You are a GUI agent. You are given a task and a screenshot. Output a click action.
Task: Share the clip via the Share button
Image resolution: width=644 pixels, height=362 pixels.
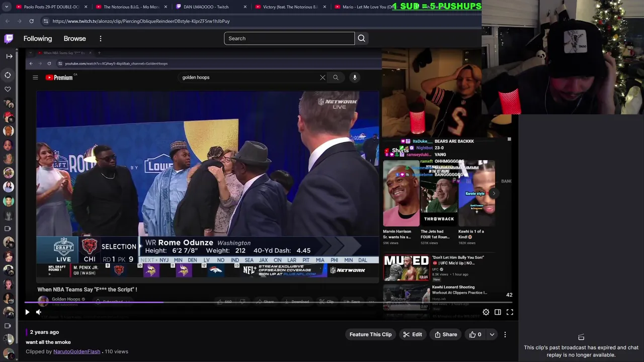point(446,334)
